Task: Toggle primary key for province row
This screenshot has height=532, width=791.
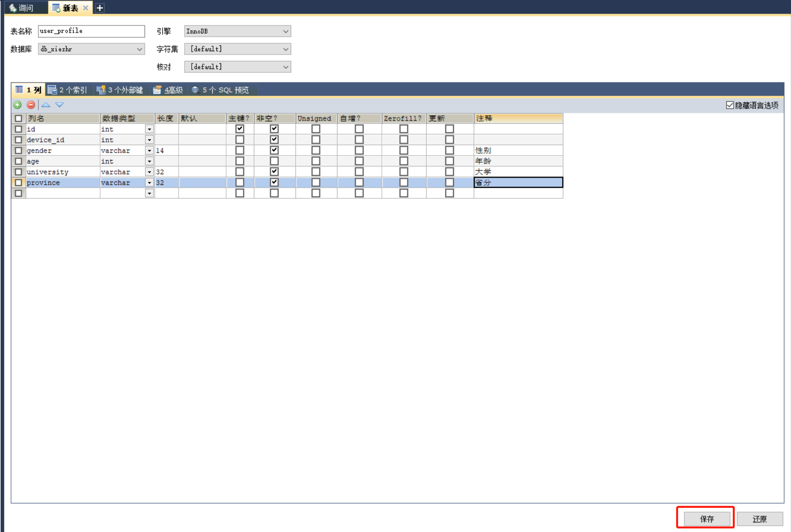Action: pyautogui.click(x=240, y=182)
